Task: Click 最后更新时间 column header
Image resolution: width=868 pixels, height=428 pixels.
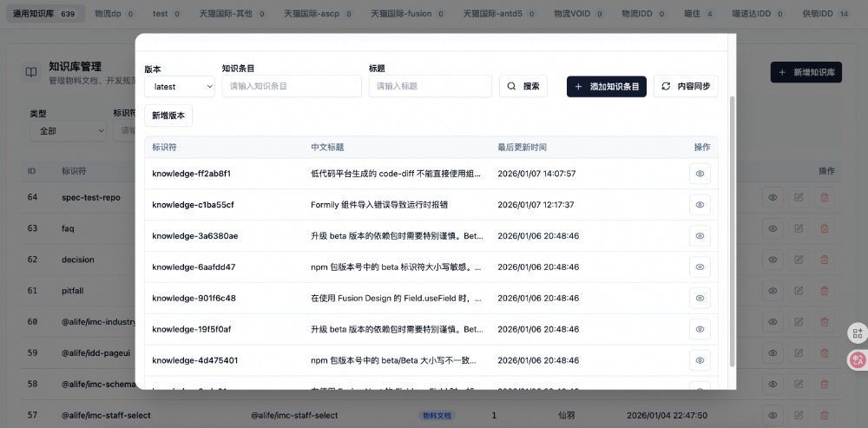Action: tap(522, 148)
